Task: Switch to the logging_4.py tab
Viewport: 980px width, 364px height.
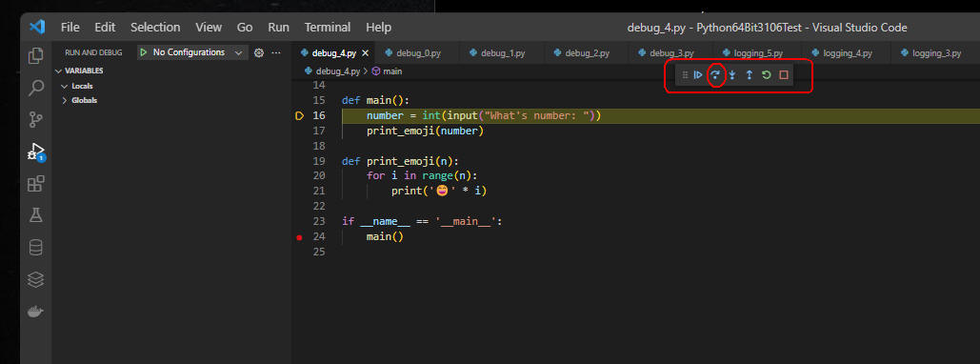Action: pyautogui.click(x=847, y=53)
